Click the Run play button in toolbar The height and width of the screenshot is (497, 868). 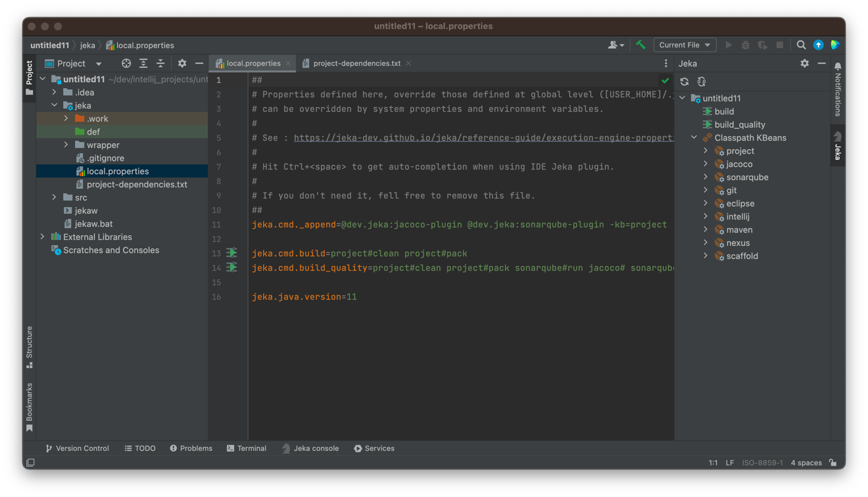[729, 45]
